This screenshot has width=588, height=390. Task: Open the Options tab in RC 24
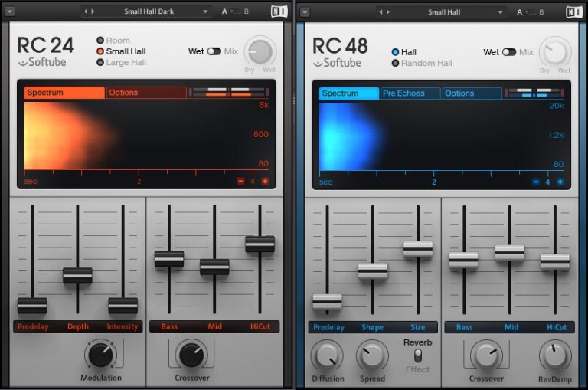145,93
